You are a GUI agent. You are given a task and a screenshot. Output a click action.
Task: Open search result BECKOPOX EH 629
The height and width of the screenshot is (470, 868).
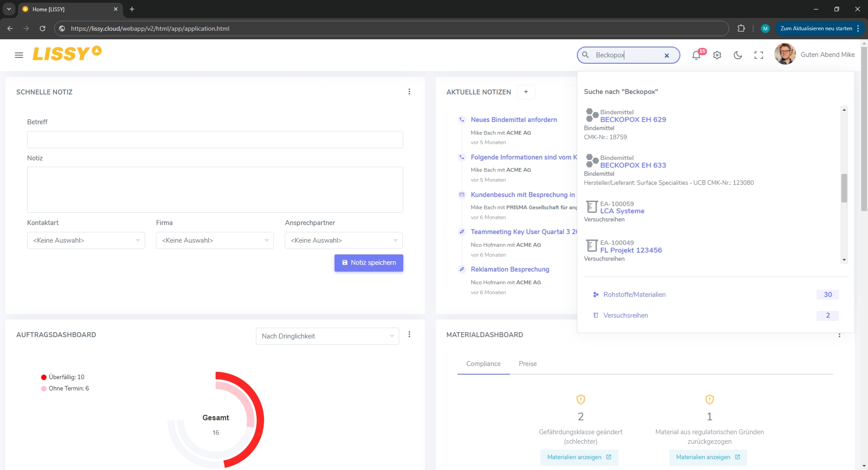pos(633,120)
